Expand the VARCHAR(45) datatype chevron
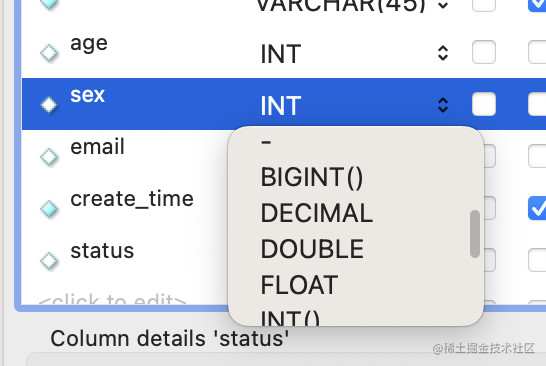The image size is (546, 366). (x=443, y=5)
